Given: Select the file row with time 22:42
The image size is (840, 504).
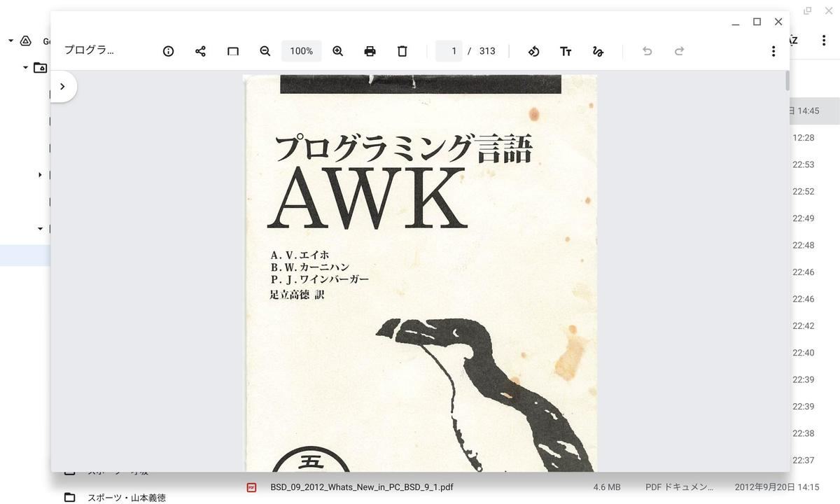Looking at the screenshot, I should pos(815,325).
